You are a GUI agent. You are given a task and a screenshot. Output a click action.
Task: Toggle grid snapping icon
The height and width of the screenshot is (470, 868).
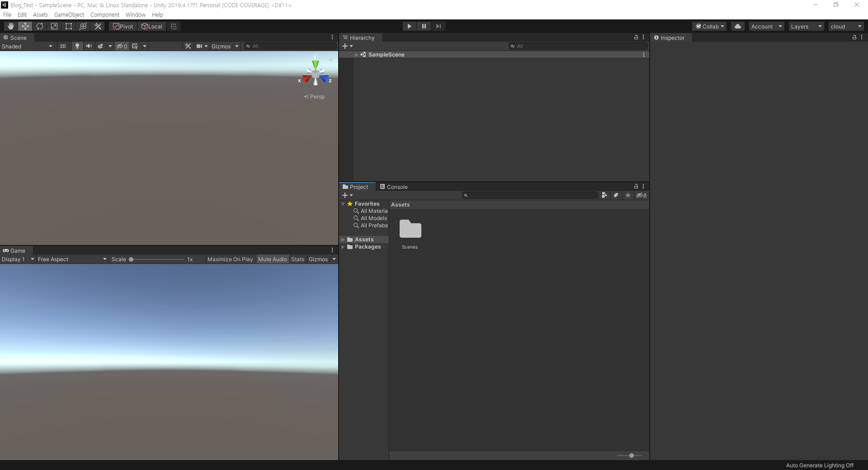coord(174,26)
